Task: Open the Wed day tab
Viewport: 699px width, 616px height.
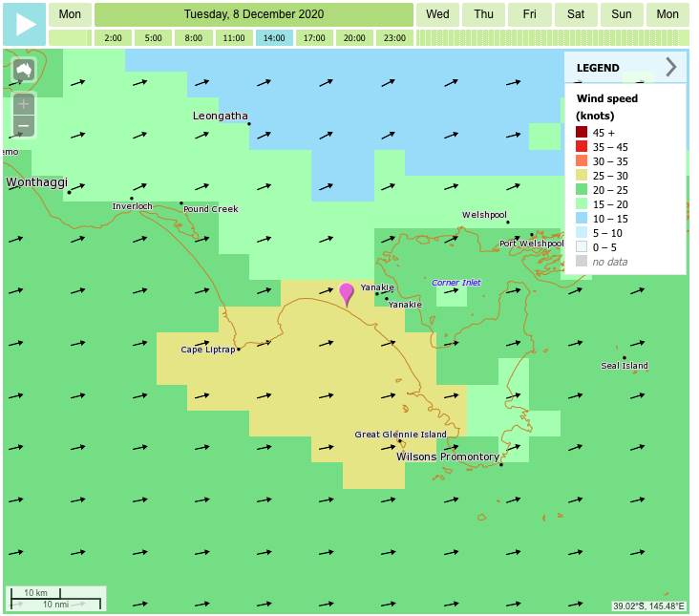Action: click(x=437, y=14)
